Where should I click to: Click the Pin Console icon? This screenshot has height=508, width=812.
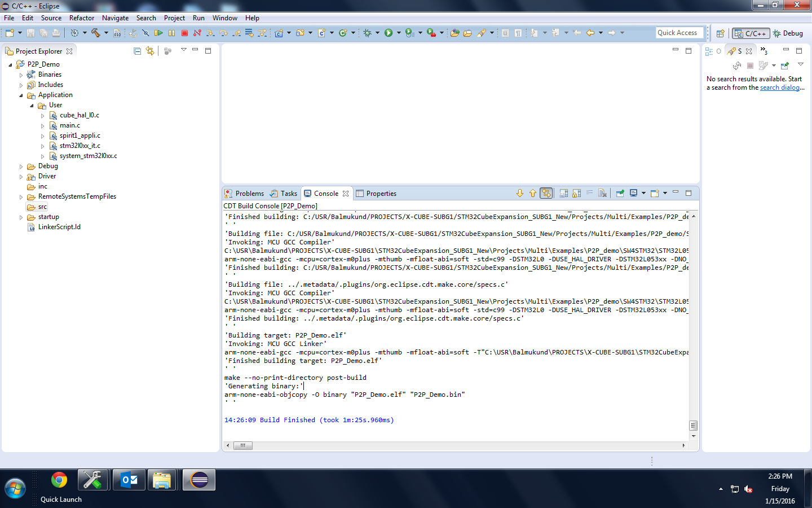620,194
